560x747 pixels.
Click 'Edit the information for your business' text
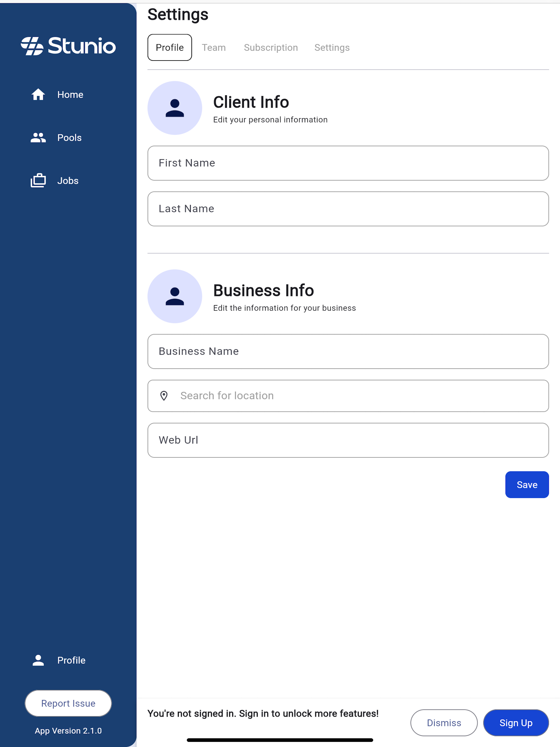click(x=285, y=308)
